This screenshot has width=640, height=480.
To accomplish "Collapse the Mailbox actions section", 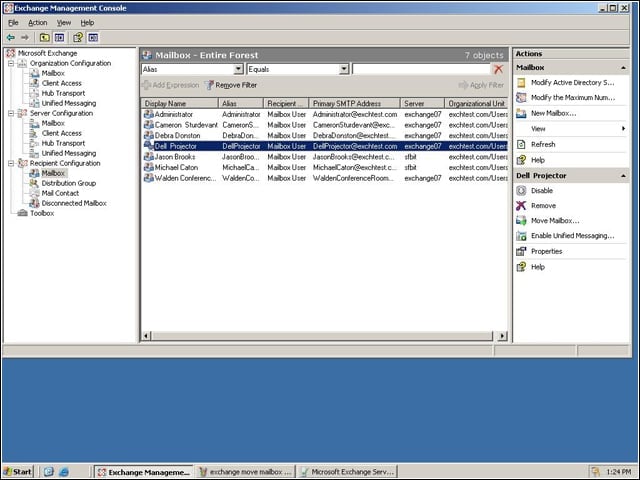I will coord(623,68).
